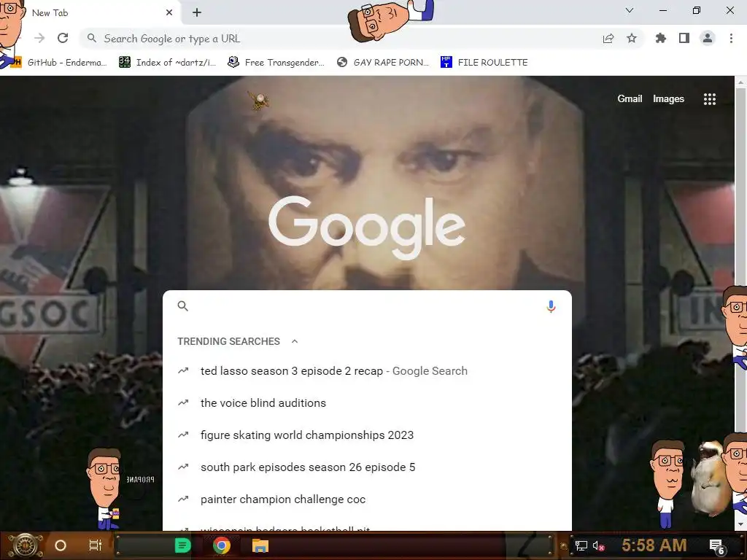
Task: Open the notification center icon
Action: pos(717,546)
